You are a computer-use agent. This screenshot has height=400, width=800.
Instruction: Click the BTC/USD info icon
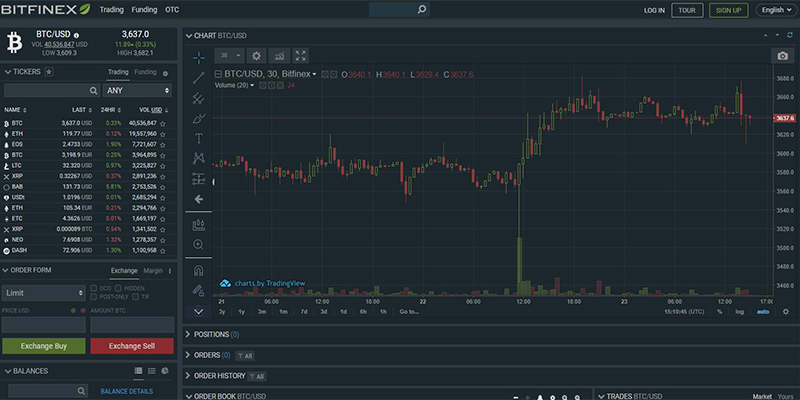pyautogui.click(x=77, y=35)
